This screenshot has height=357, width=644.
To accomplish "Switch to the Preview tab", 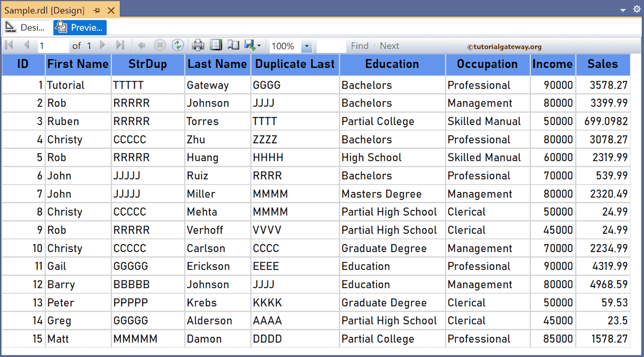I will pyautogui.click(x=80, y=28).
